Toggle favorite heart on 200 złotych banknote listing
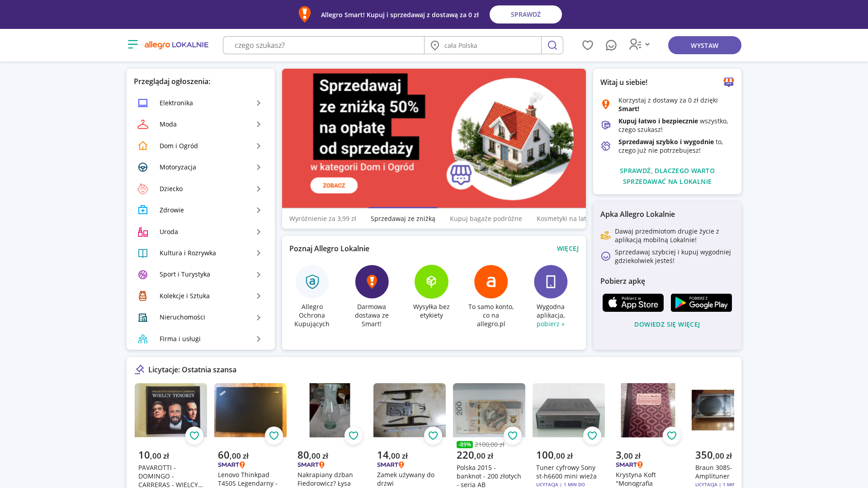Screen dimensions: 868x488 (513, 436)
